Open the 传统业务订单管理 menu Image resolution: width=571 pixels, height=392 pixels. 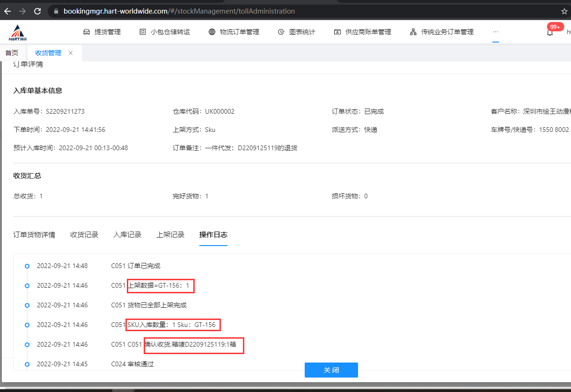[x=441, y=32]
